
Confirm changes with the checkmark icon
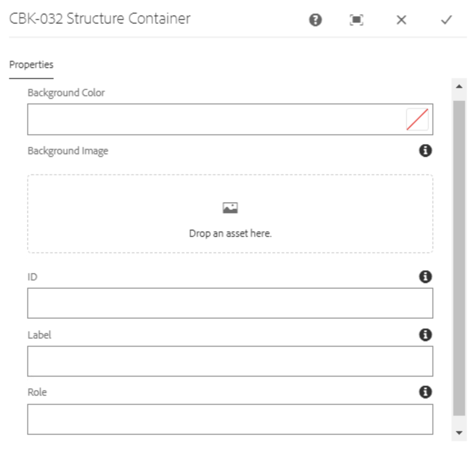click(446, 20)
